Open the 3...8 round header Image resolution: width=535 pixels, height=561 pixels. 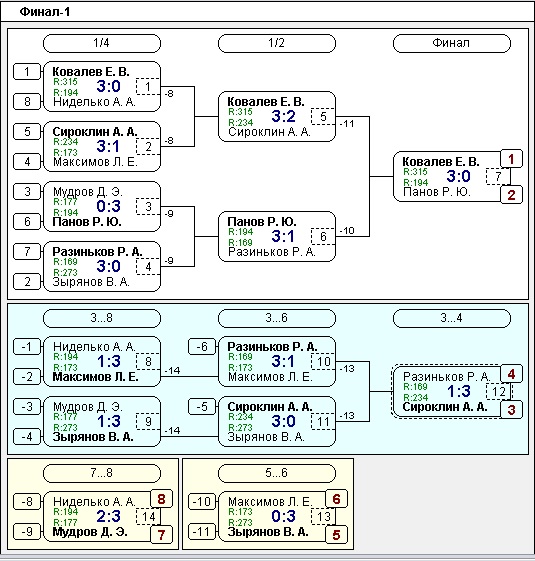coord(102,318)
